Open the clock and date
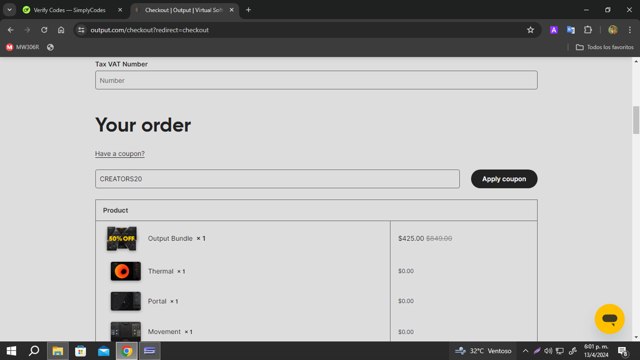The width and height of the screenshot is (640, 360). point(596,351)
